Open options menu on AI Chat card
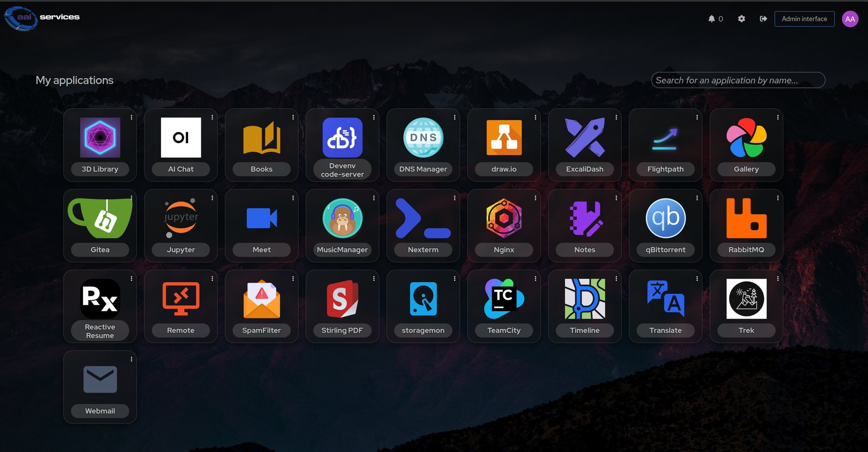868x452 pixels. (212, 117)
